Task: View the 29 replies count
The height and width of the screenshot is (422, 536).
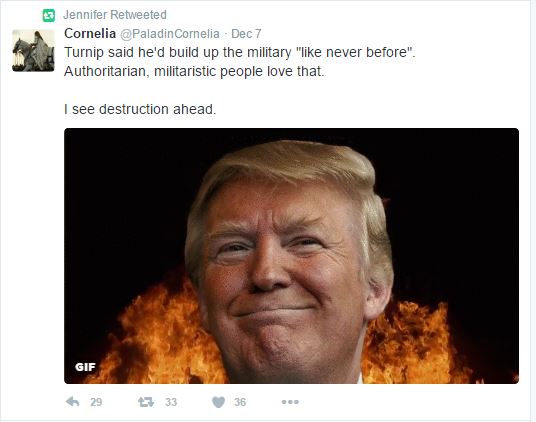Action: (96, 402)
